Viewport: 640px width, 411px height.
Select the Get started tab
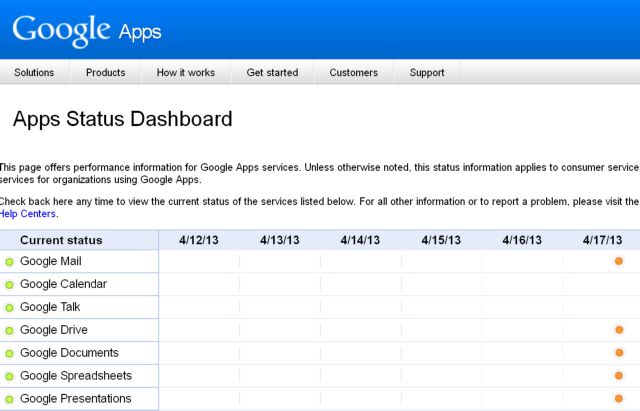coord(272,73)
